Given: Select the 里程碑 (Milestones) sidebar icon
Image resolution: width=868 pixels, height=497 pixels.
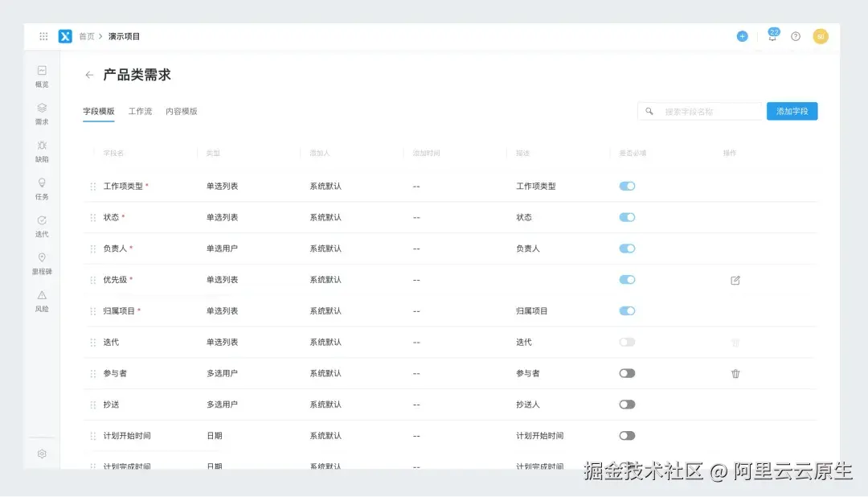Looking at the screenshot, I should [x=41, y=263].
